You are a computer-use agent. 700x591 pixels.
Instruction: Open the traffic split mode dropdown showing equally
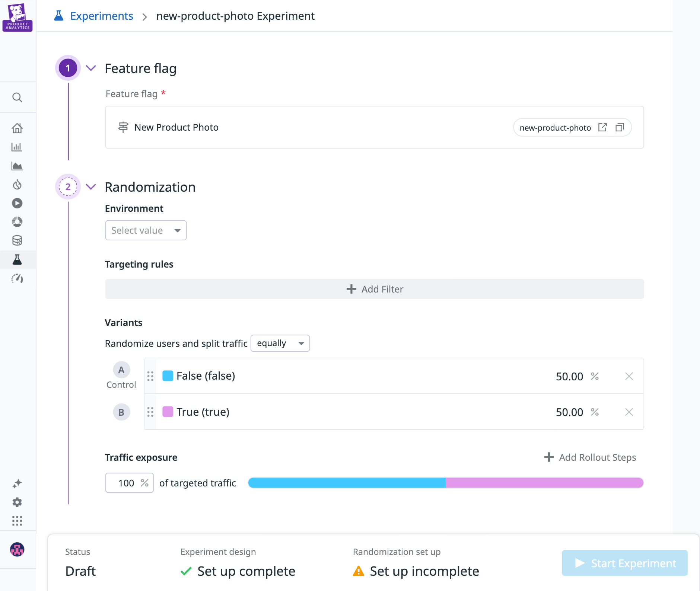click(x=280, y=343)
